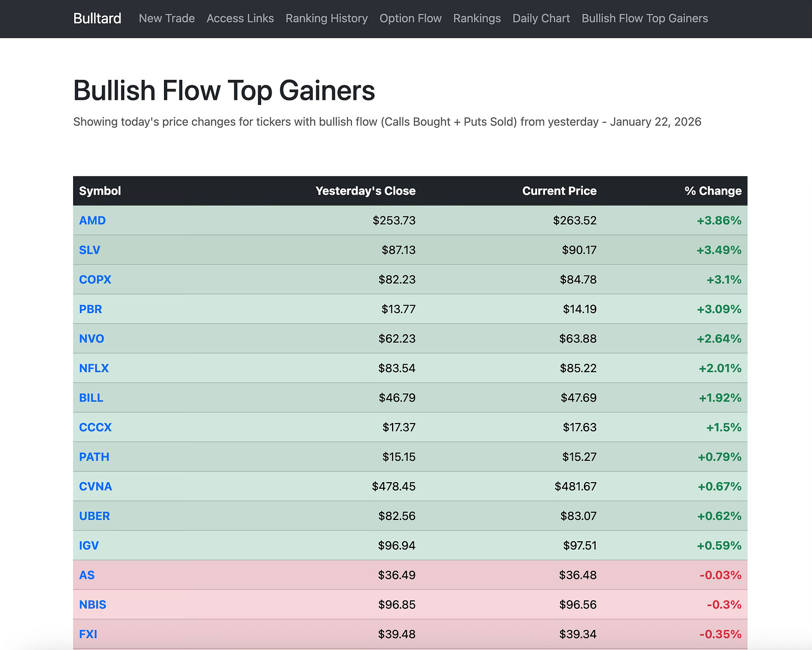Click SLV's +3.49% change value
Screen dimensions: 812x650
(719, 250)
